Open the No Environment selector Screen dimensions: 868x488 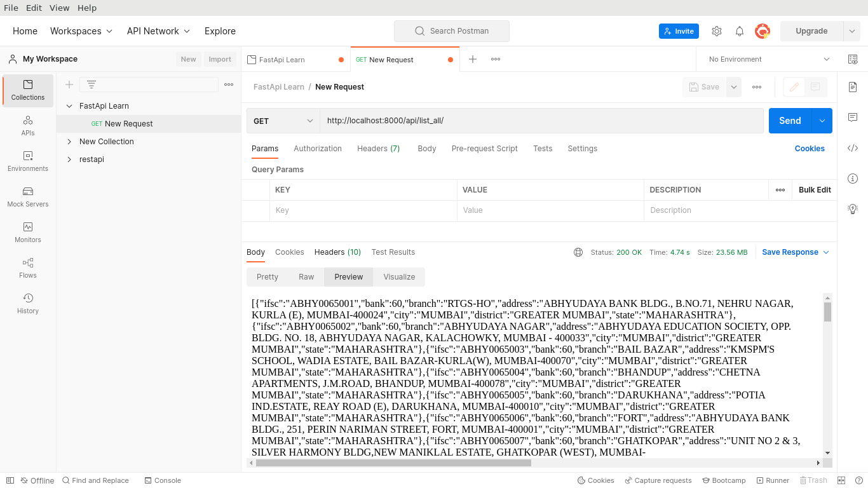pos(769,59)
